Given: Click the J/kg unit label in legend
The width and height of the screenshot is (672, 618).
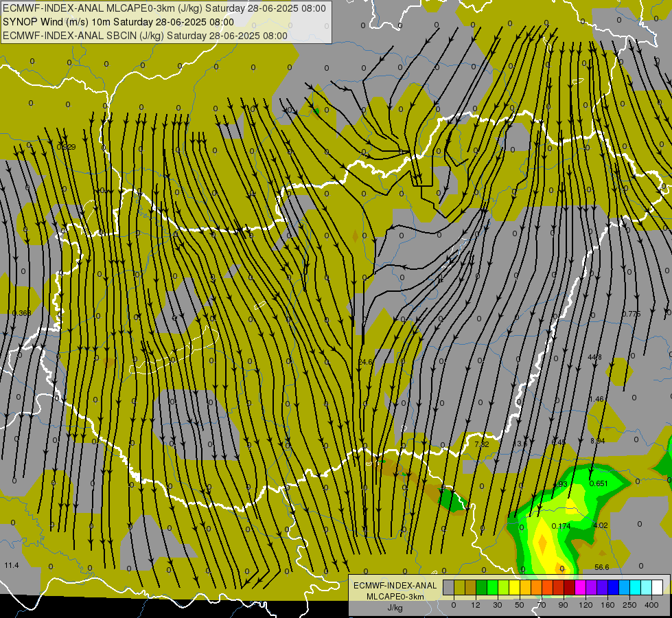Looking at the screenshot, I should (x=395, y=608).
